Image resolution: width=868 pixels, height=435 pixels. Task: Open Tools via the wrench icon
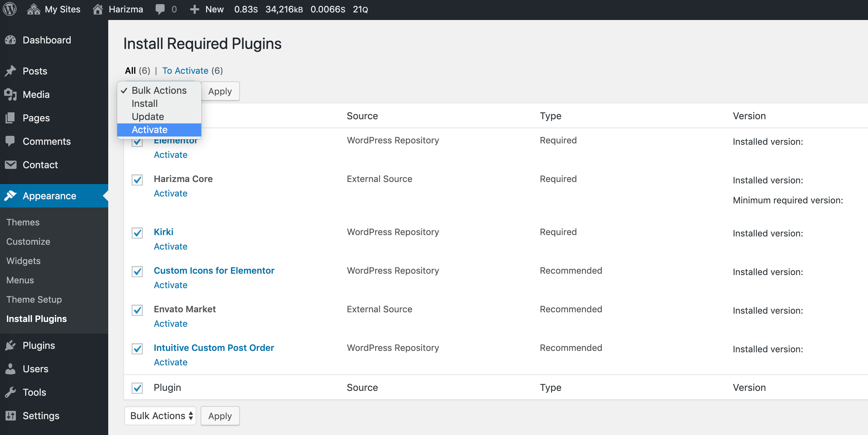tap(11, 392)
